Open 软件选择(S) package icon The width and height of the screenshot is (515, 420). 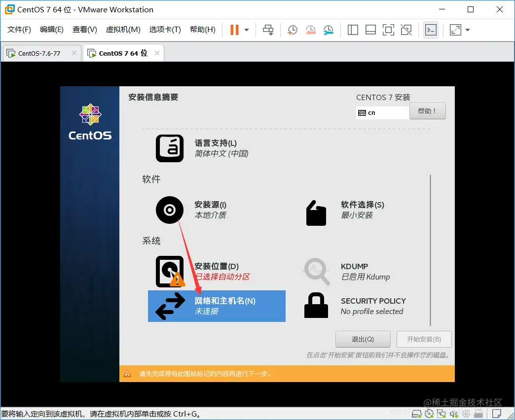(316, 212)
